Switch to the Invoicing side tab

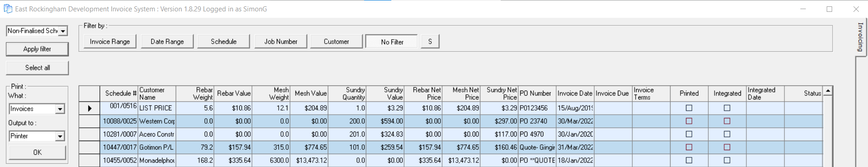pyautogui.click(x=860, y=37)
